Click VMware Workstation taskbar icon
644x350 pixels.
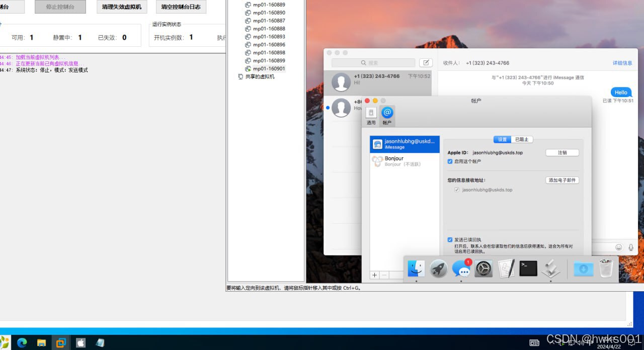(x=61, y=343)
